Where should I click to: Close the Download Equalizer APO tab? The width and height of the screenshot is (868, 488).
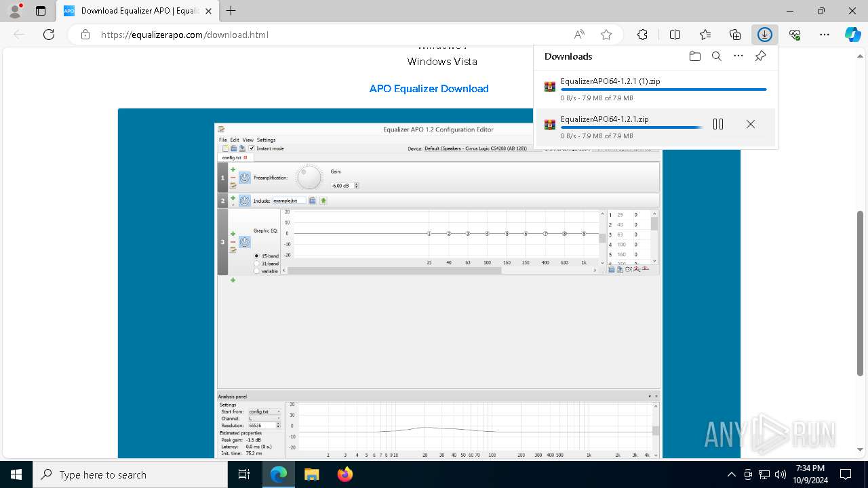pyautogui.click(x=208, y=11)
